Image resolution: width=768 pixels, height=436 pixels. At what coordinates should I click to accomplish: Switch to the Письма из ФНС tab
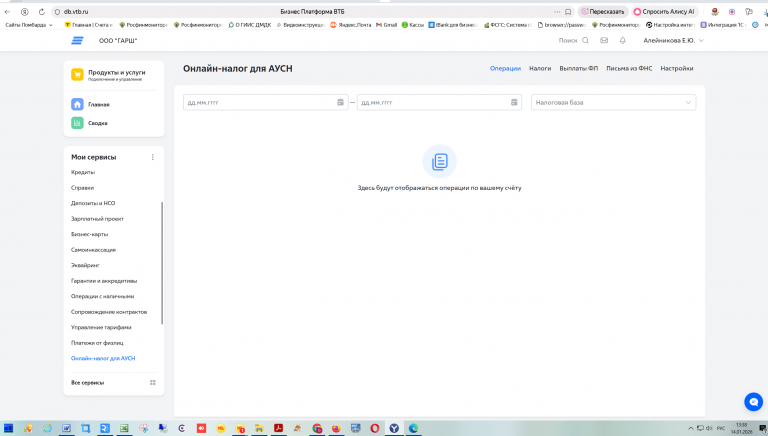tap(629, 69)
